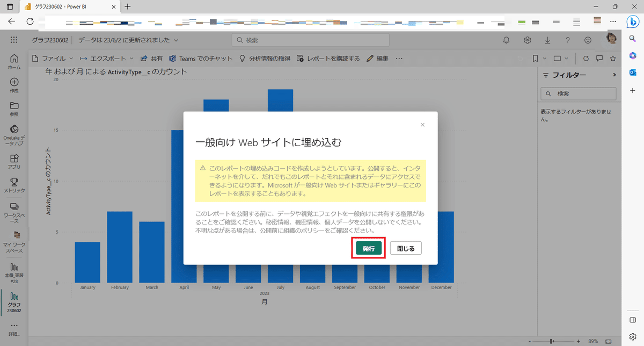Collapse the フィルター pane chevron
This screenshot has height=346, width=644.
point(614,75)
